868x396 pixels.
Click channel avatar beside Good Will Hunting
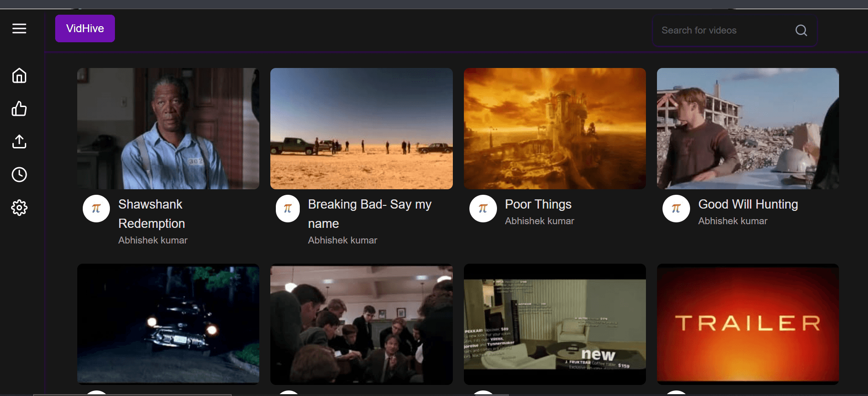tap(676, 209)
